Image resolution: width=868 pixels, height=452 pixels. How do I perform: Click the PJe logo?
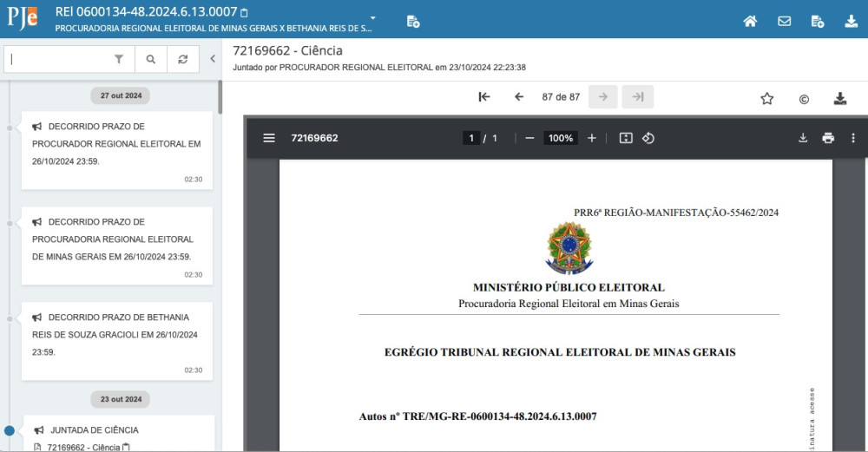pos(23,19)
